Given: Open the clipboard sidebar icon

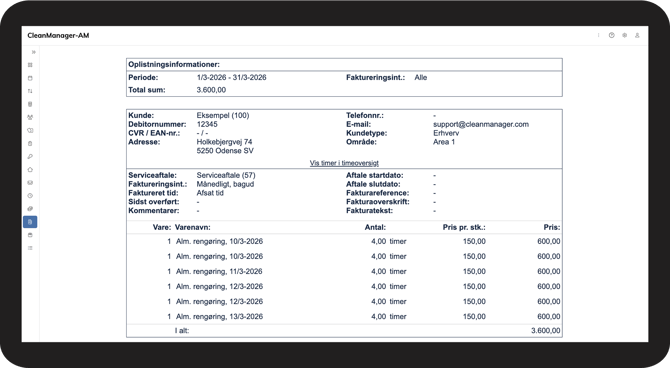Looking at the screenshot, I should tap(30, 144).
